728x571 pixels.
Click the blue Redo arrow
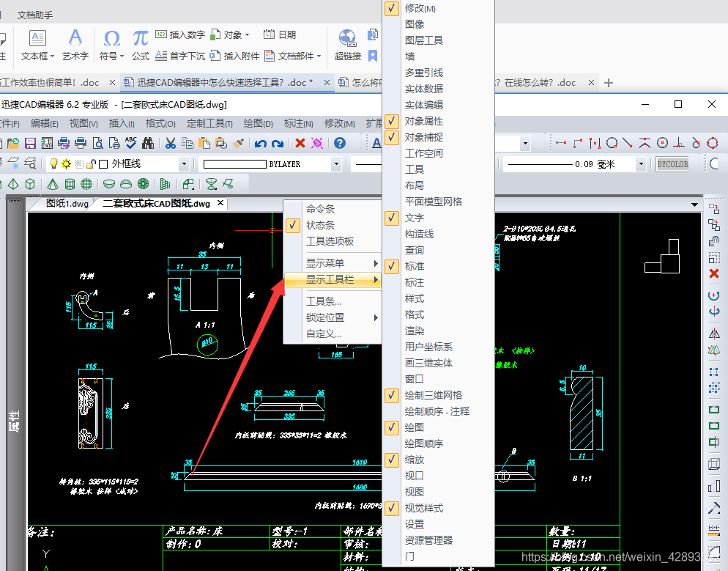point(278,143)
